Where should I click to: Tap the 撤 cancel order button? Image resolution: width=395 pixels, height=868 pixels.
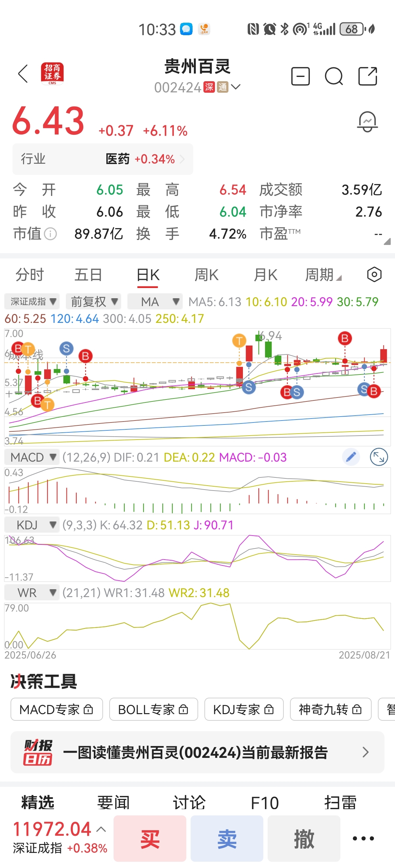point(304,838)
